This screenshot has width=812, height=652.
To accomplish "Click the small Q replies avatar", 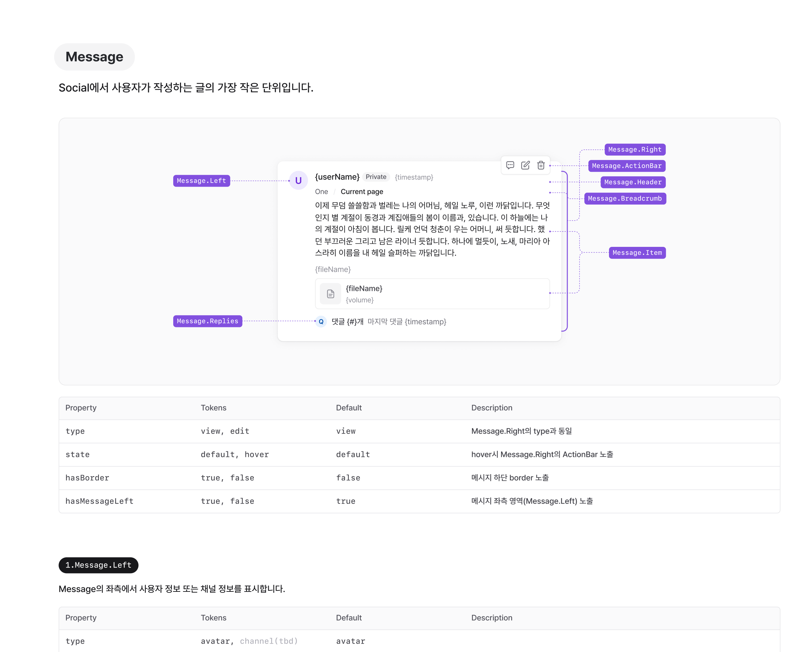I will pyautogui.click(x=321, y=322).
